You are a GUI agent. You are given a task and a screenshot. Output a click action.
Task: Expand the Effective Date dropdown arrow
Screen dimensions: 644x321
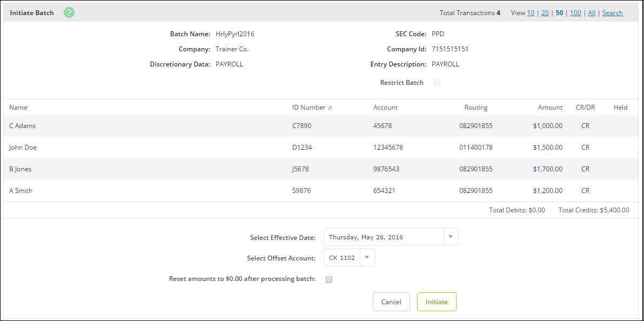tap(451, 237)
